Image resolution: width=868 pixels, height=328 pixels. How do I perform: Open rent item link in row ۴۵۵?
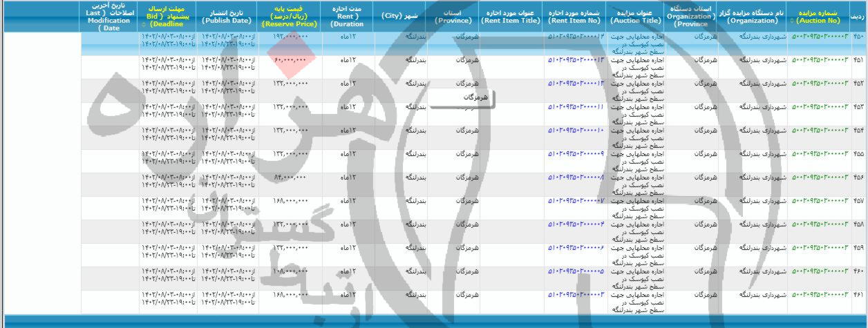click(576, 155)
